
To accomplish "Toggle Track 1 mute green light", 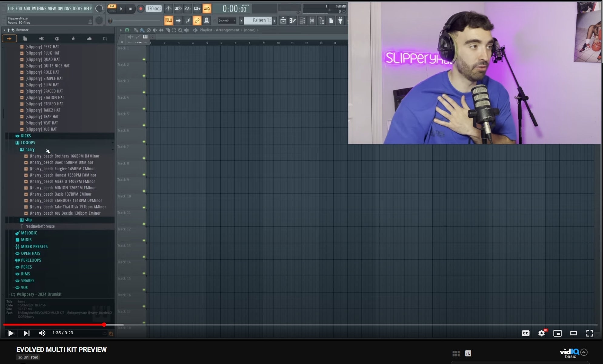I will coord(144,59).
